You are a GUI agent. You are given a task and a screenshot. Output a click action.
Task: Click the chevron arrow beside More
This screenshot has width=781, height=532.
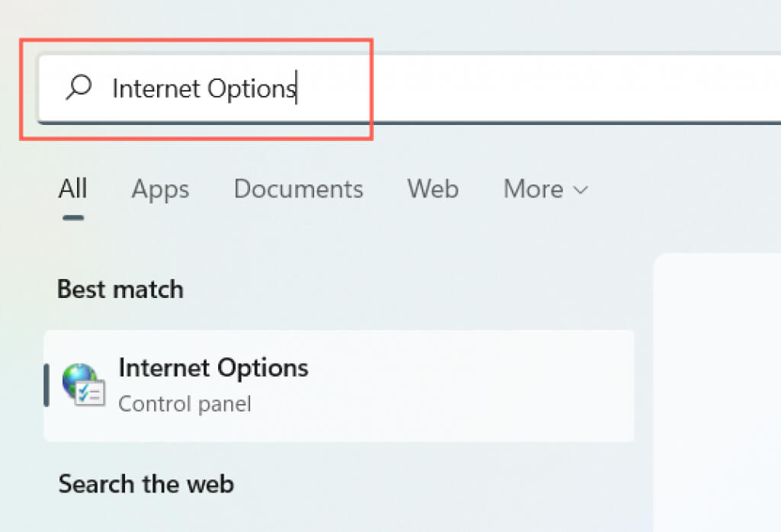[x=580, y=190]
